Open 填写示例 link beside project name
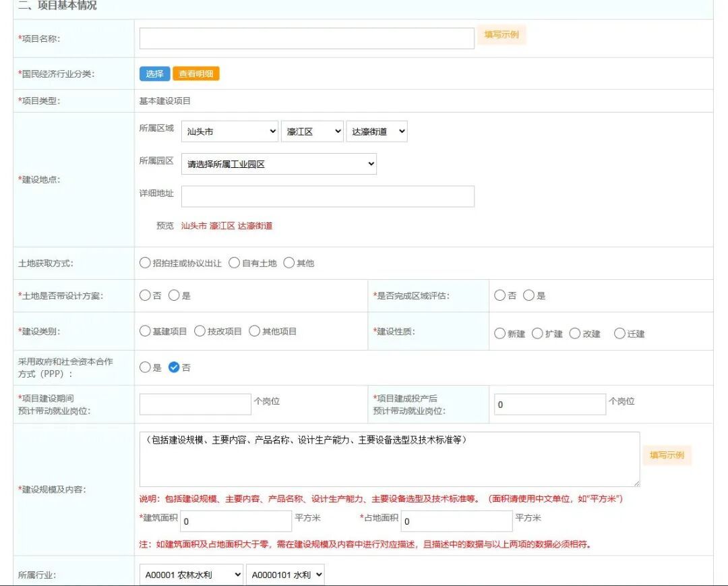728x586 pixels. click(x=502, y=35)
